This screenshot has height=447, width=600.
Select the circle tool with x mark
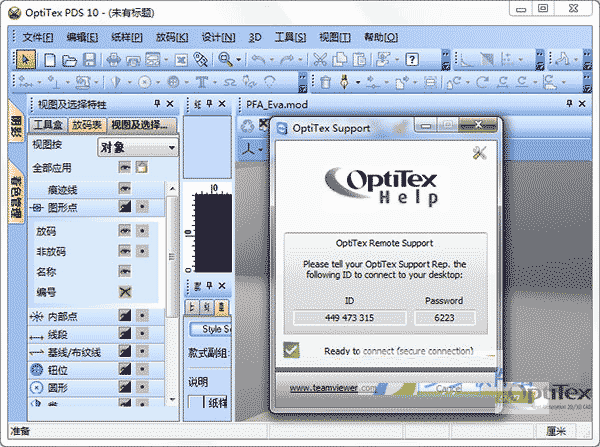pos(145,82)
